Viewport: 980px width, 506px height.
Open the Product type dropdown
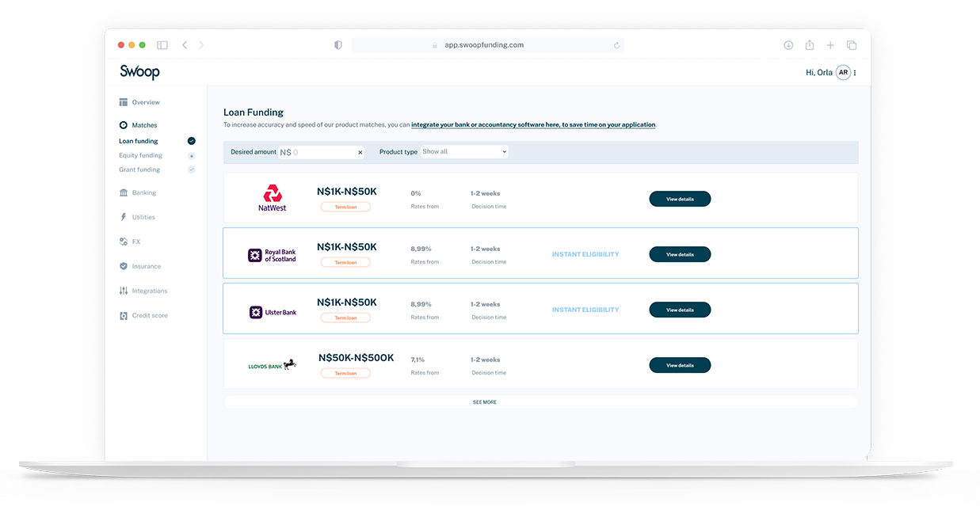pos(464,151)
